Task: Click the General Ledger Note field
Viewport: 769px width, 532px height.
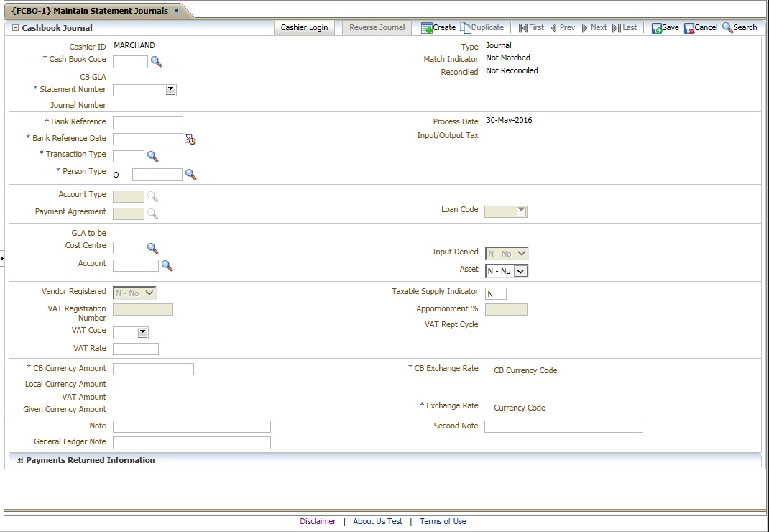Action: 191,443
